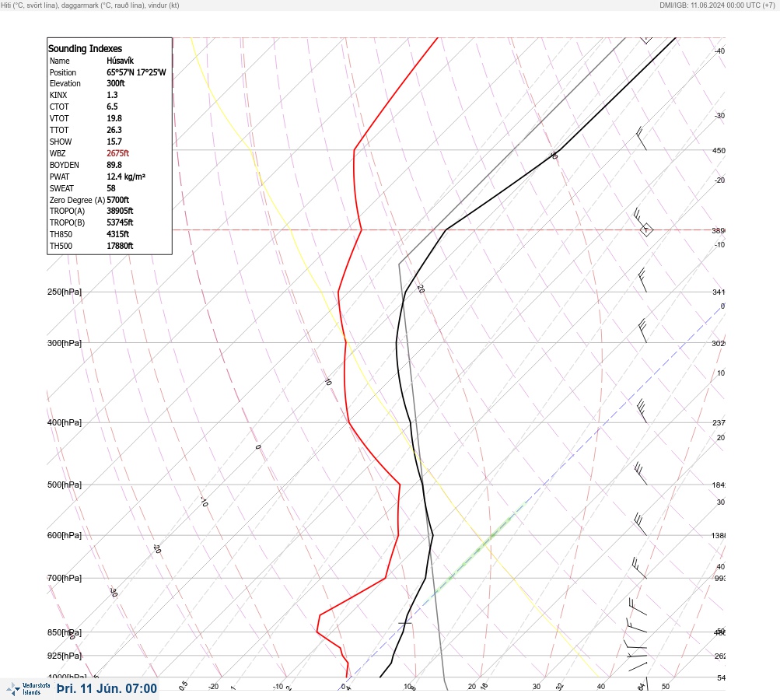Select the wind barb at the 250 hPa level
Image resolution: width=780 pixels, height=700 pixels.
click(642, 281)
